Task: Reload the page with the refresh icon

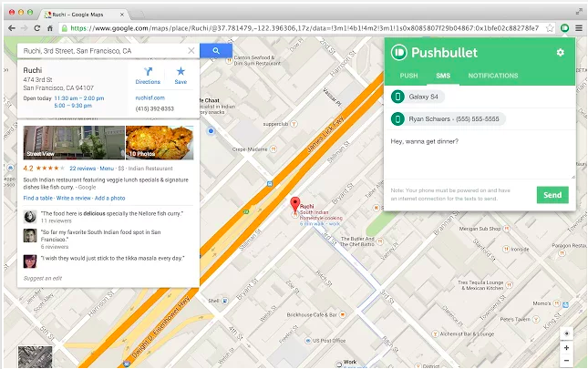Action: 36,28
